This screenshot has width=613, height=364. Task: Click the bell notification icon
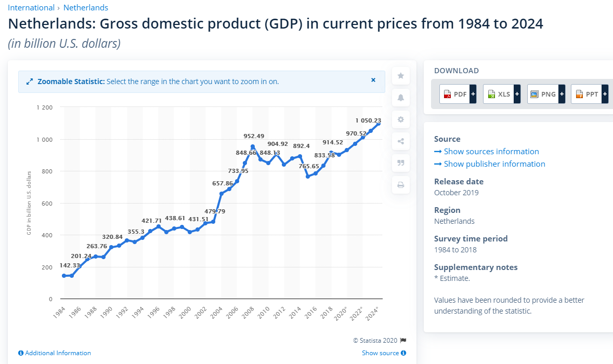401,98
